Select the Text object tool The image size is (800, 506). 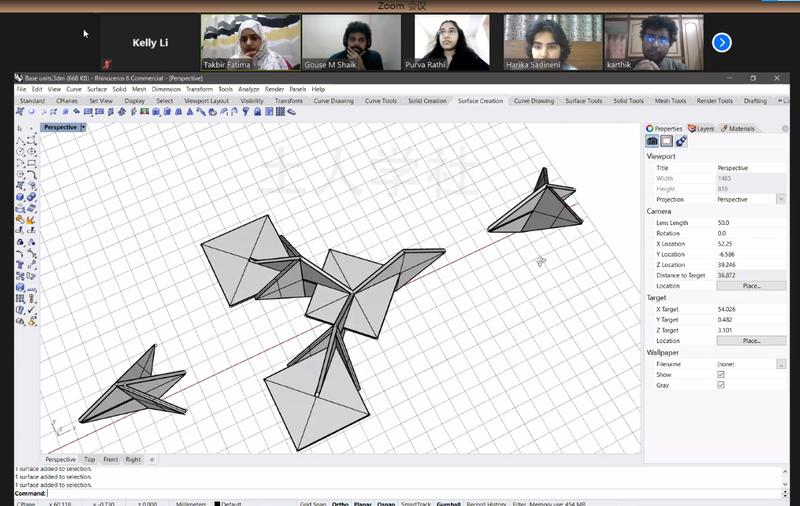tap(20, 265)
